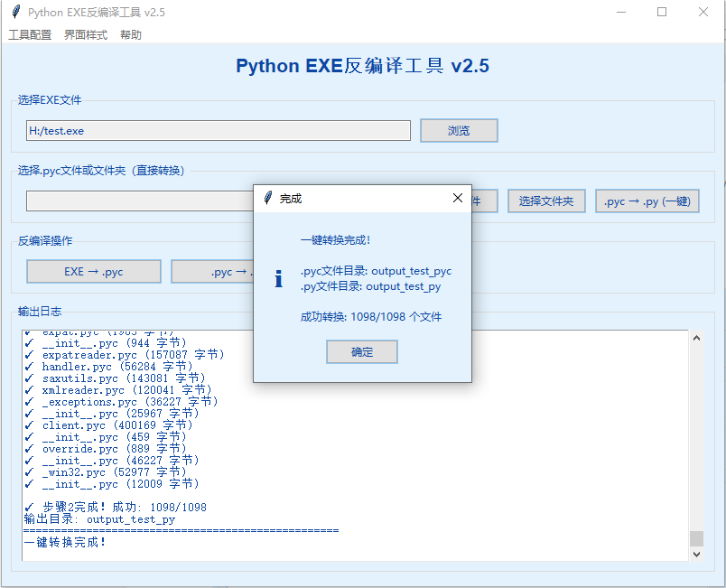Viewport: 726px width, 588px height.
Task: Click the 输出日志 section label
Action: (x=40, y=311)
